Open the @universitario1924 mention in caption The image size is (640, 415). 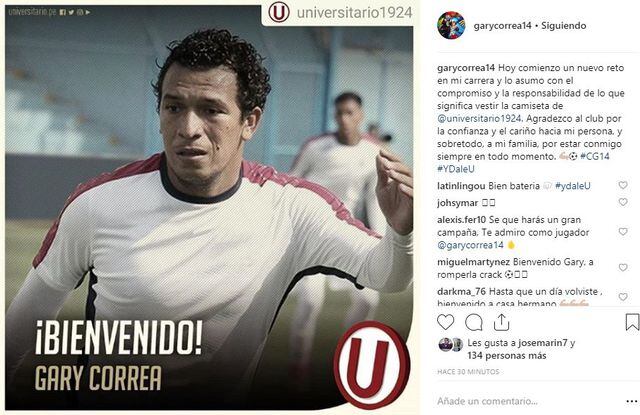coord(479,118)
